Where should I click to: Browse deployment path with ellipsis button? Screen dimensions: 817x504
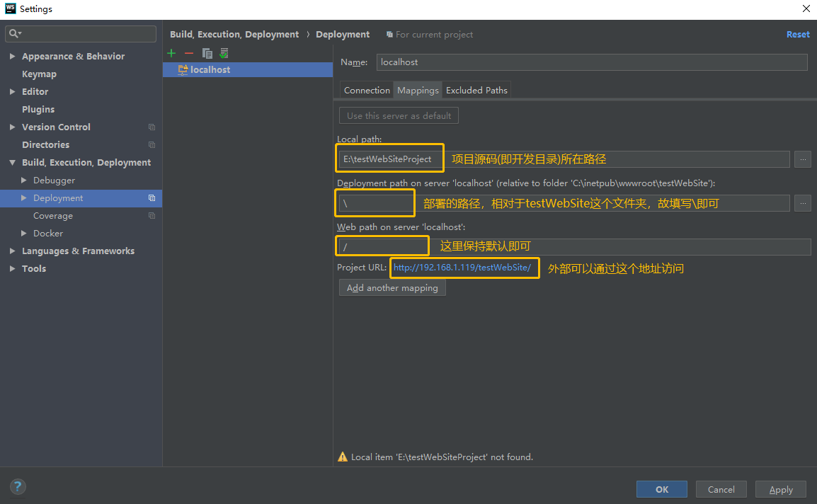(x=803, y=203)
